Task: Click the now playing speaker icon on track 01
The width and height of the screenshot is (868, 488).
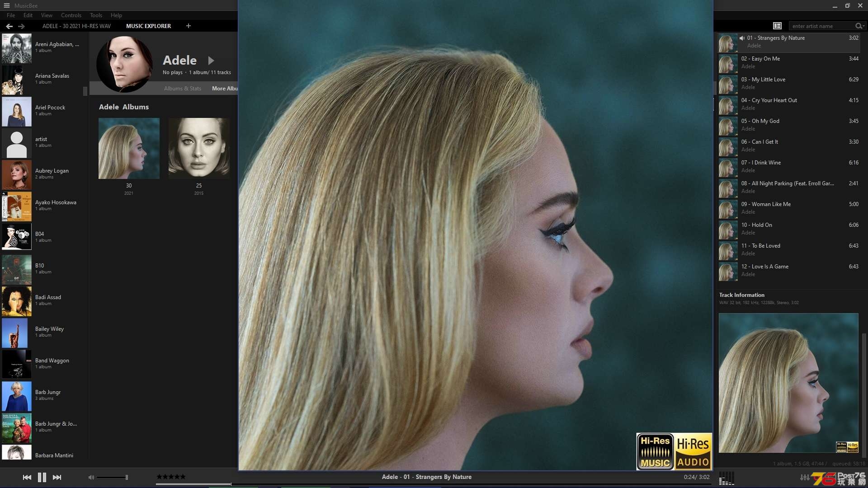Action: coord(742,38)
